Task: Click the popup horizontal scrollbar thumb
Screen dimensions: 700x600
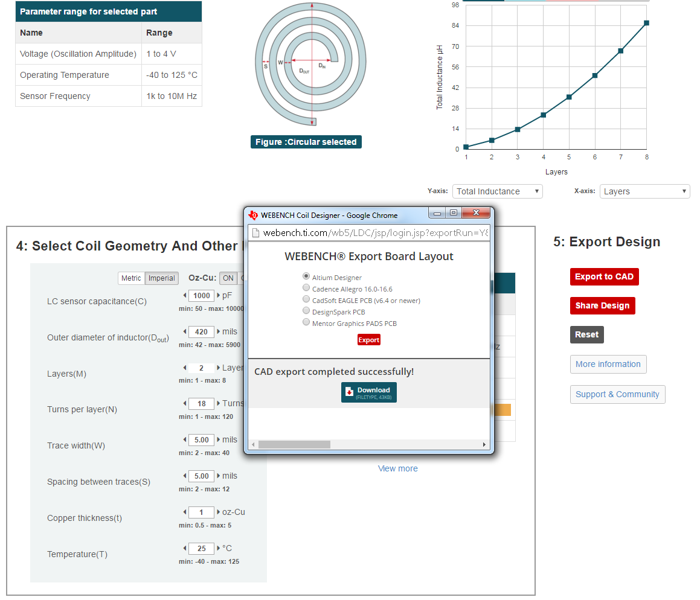Action: 294,445
